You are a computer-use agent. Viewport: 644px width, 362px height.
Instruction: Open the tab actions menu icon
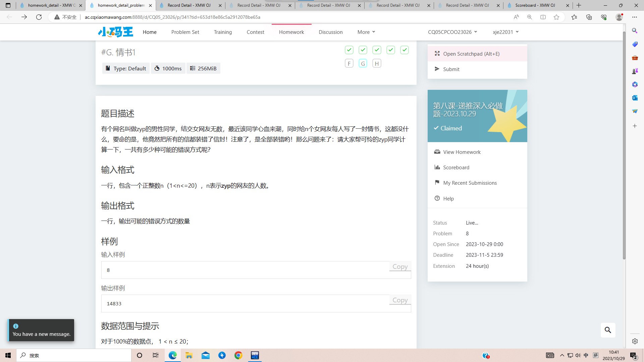[x=8, y=5]
